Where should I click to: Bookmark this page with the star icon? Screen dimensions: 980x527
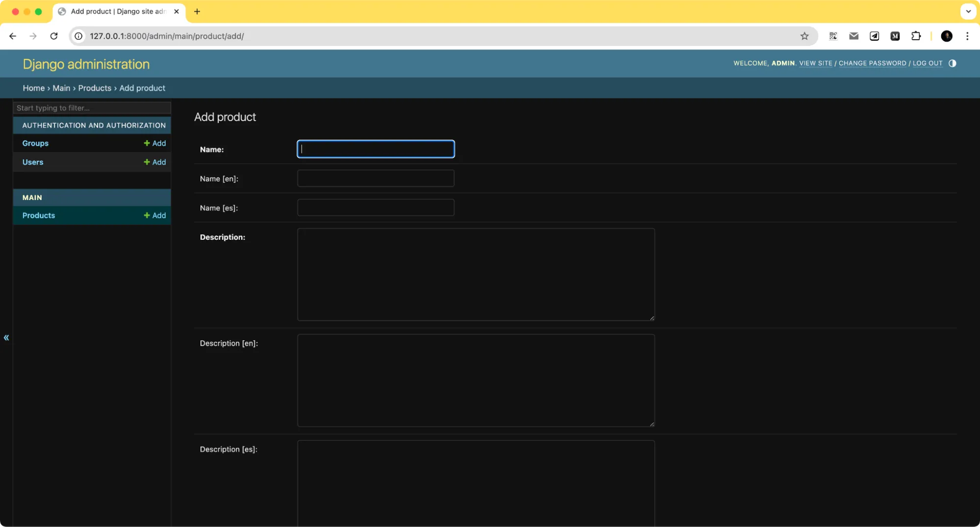click(x=804, y=36)
